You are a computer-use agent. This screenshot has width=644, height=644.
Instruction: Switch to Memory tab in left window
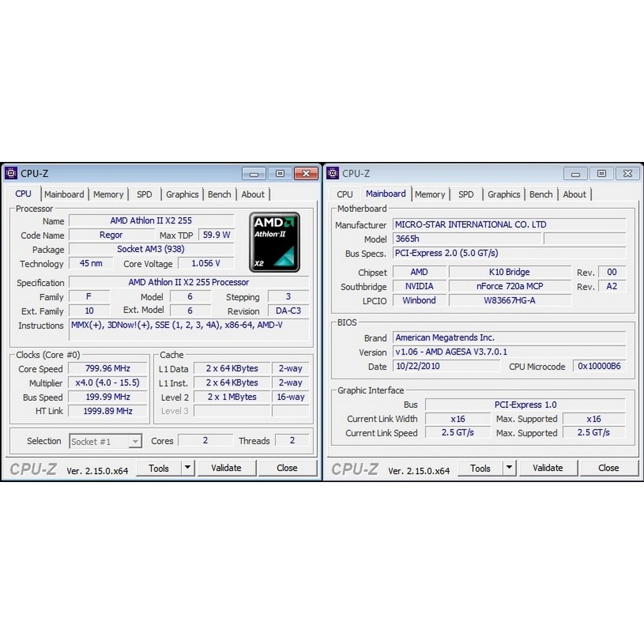point(108,195)
